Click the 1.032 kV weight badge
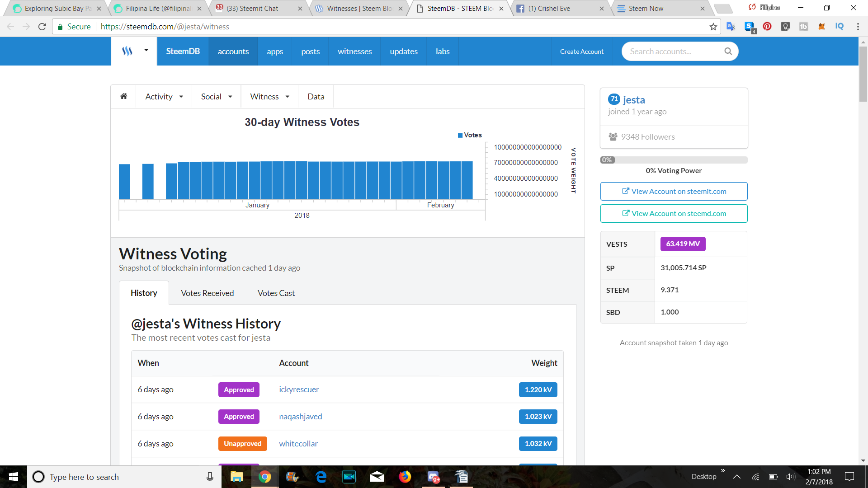 tap(538, 444)
